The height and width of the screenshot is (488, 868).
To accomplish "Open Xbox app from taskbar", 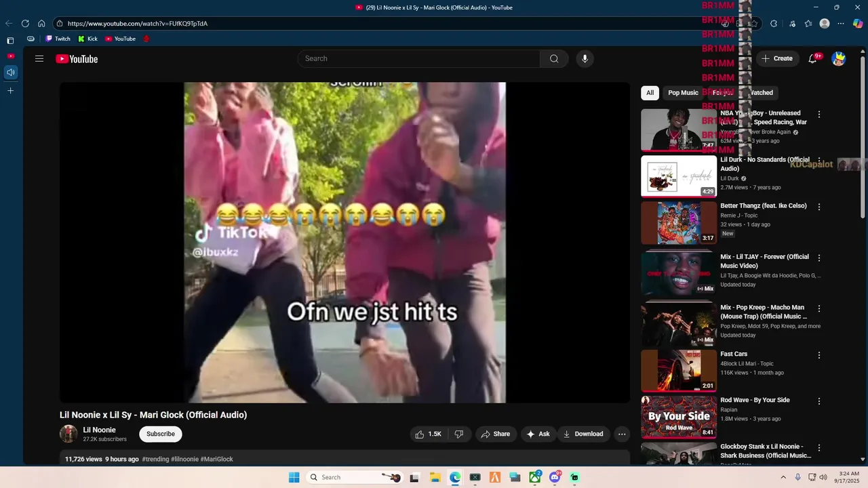I will (x=535, y=477).
